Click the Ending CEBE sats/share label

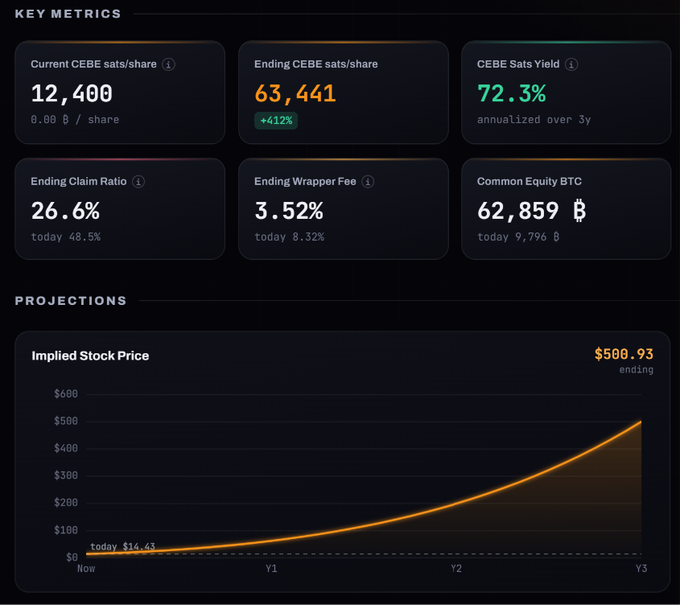tap(316, 64)
